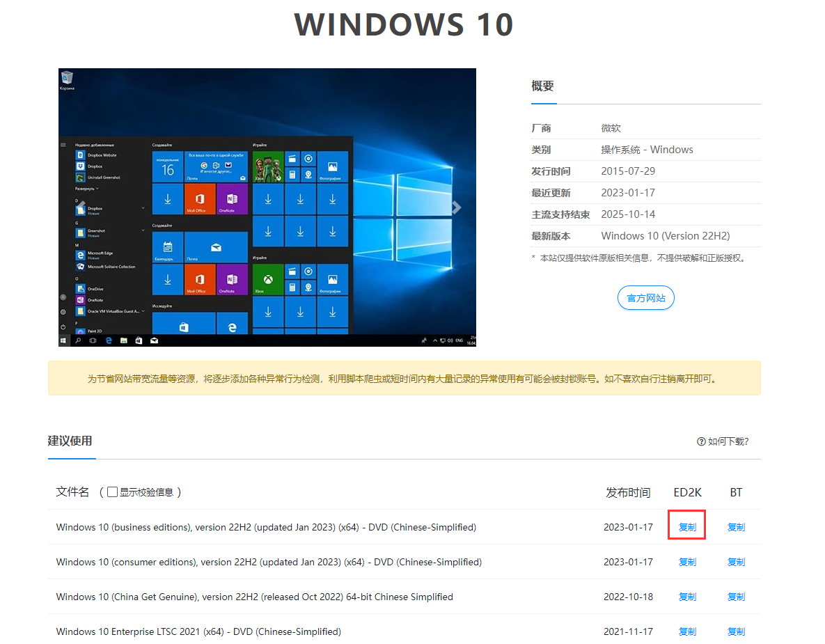Copy ED2K link for consumer editions 22H2
The width and height of the screenshot is (825, 644).
(x=687, y=562)
